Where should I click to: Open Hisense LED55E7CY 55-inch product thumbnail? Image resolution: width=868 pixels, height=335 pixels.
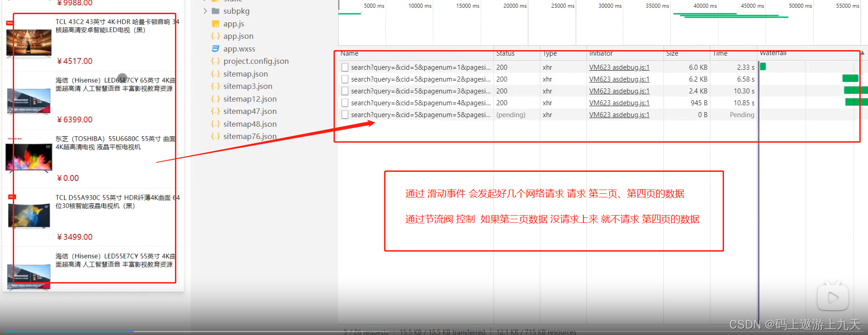(29, 277)
